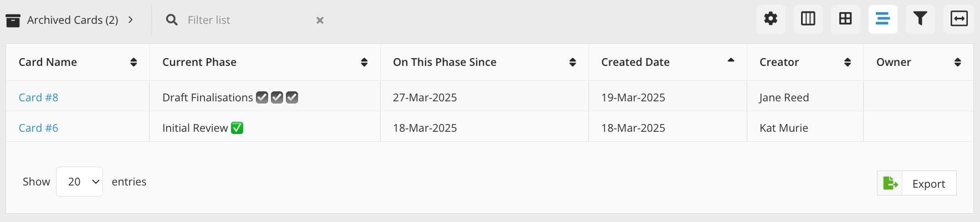Open the filter funnel icon
The width and height of the screenshot is (980, 222).
click(x=920, y=19)
